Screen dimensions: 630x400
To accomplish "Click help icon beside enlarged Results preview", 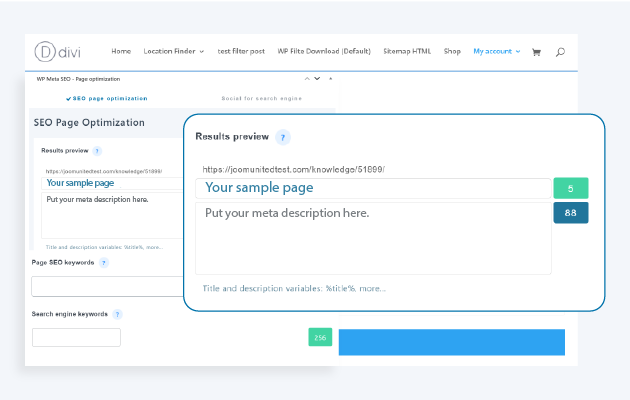I will click(283, 137).
